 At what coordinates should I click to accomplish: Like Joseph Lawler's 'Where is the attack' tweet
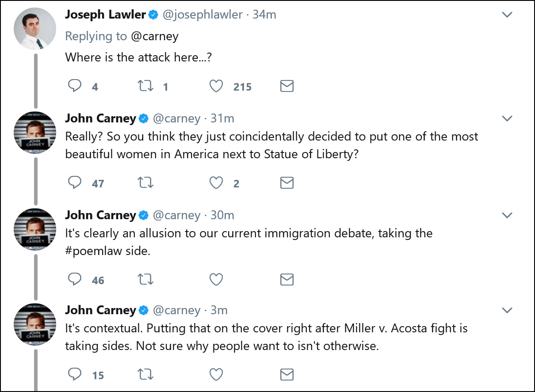pos(216,86)
